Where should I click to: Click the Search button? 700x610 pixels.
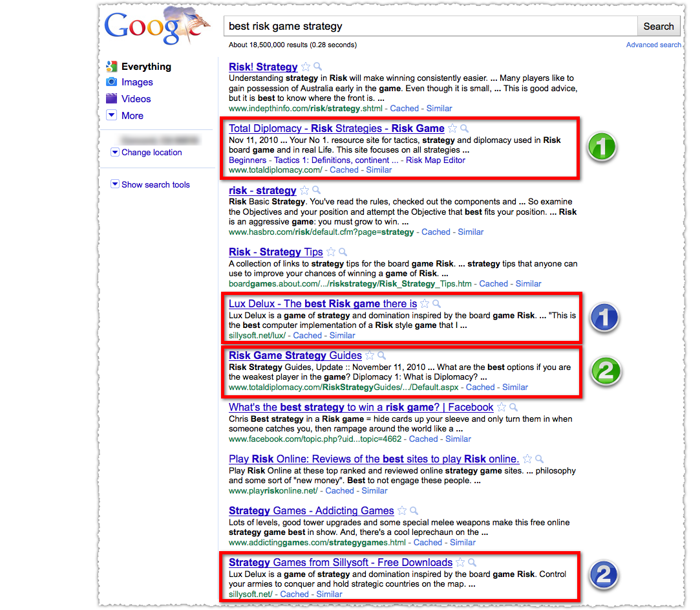[659, 27]
